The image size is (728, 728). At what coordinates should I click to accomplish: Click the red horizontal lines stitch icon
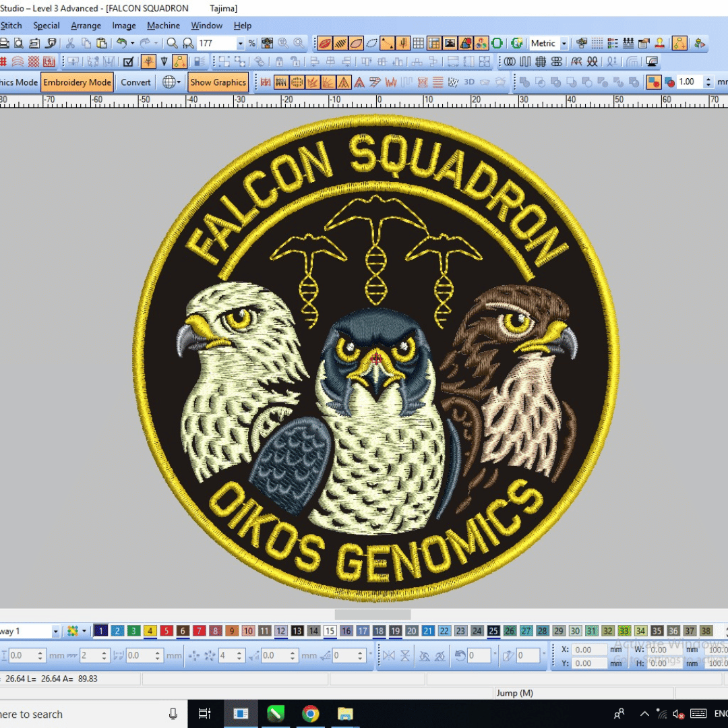[x=438, y=82]
